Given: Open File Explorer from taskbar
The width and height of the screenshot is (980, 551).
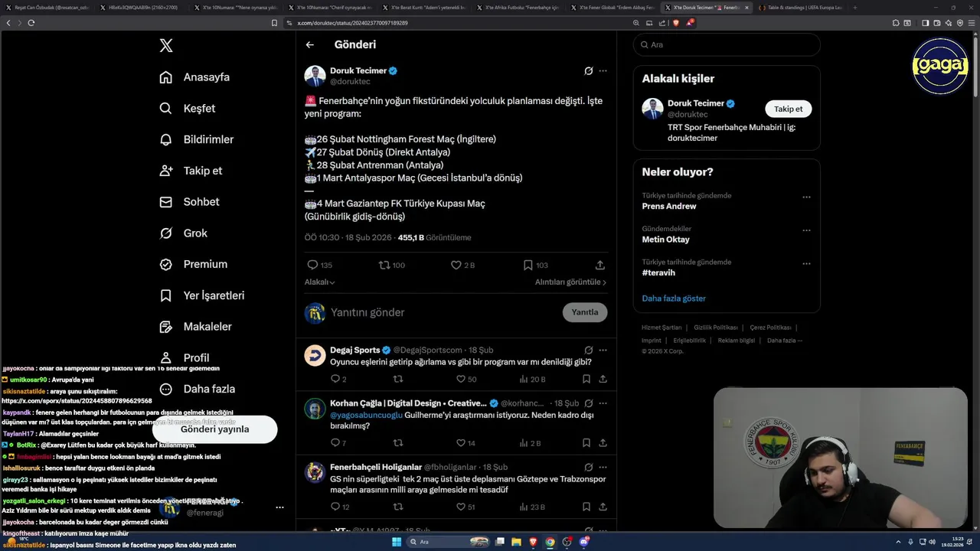Looking at the screenshot, I should (516, 542).
